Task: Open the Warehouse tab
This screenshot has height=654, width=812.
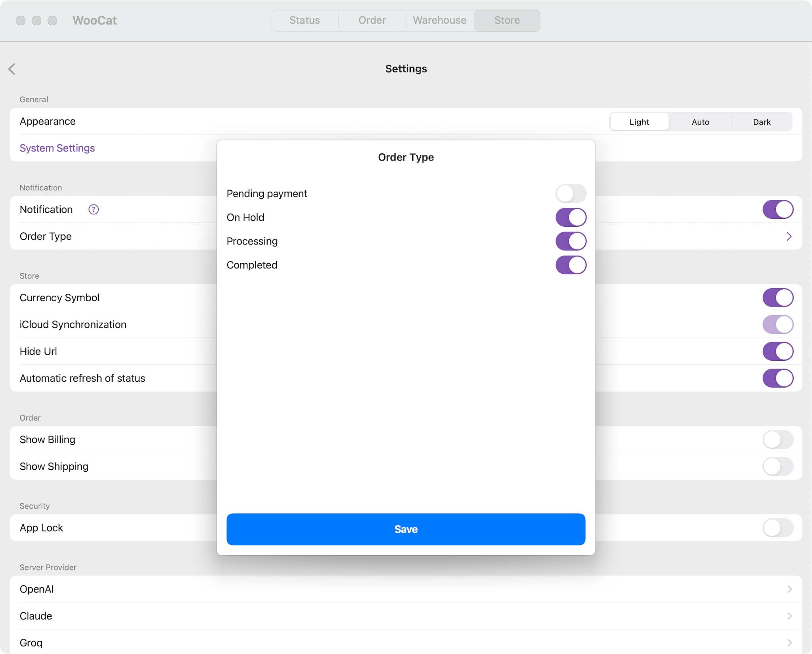Action: point(439,20)
